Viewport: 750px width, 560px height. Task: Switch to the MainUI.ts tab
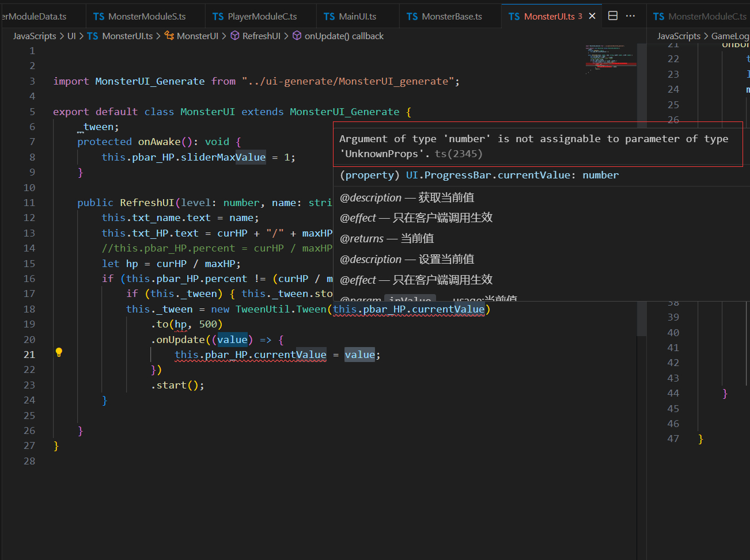(357, 16)
